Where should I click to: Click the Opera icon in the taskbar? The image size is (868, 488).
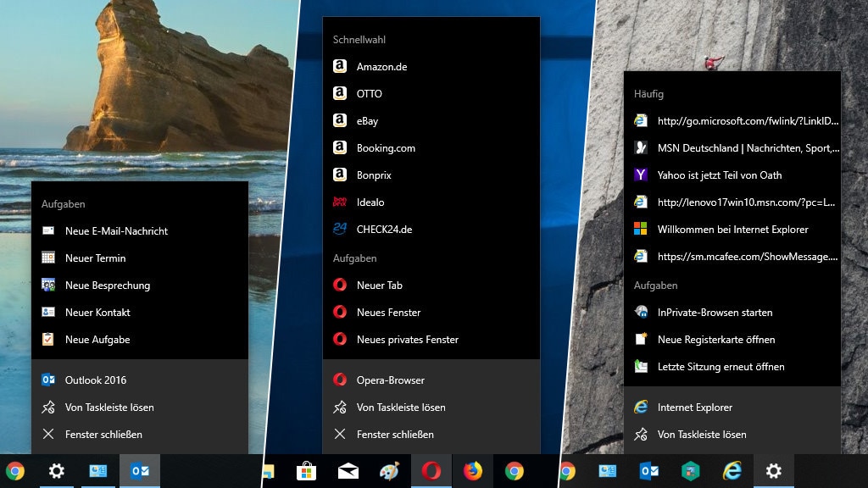(x=431, y=471)
